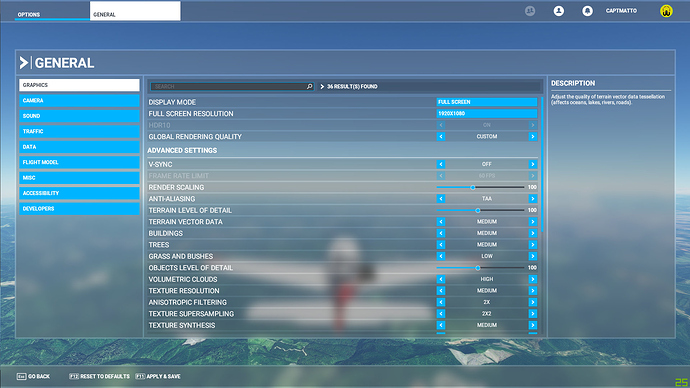Decrease Grass and Bushes left arrow
The height and width of the screenshot is (388, 690).
(x=440, y=256)
